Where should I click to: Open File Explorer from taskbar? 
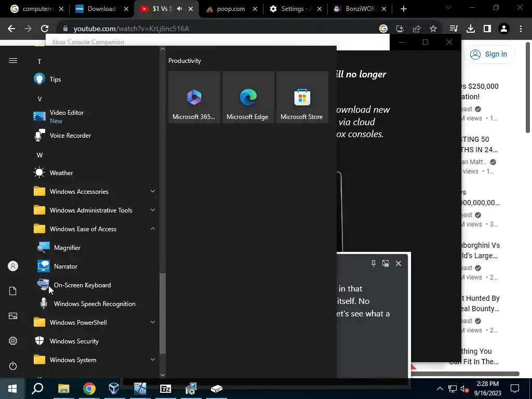point(63,389)
